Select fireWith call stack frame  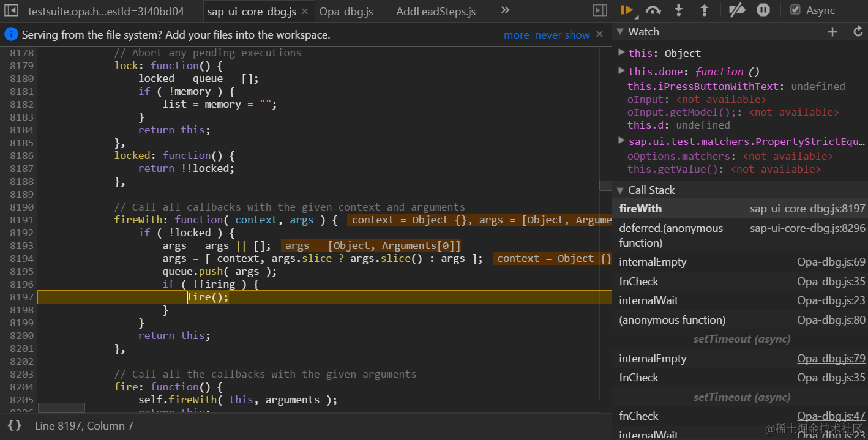click(x=740, y=209)
